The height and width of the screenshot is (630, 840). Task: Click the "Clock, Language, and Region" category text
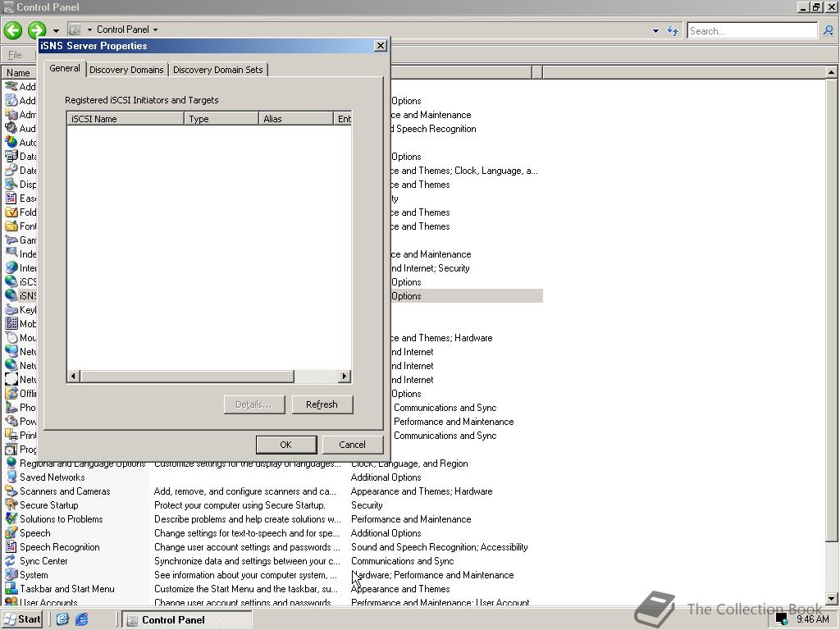tap(409, 463)
